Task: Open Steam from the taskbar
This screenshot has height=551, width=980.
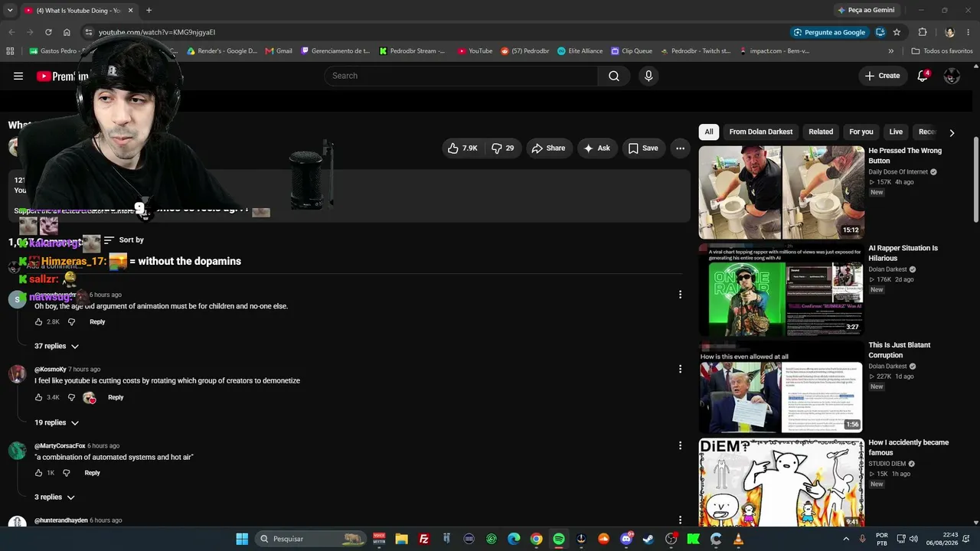Action: coord(648,539)
